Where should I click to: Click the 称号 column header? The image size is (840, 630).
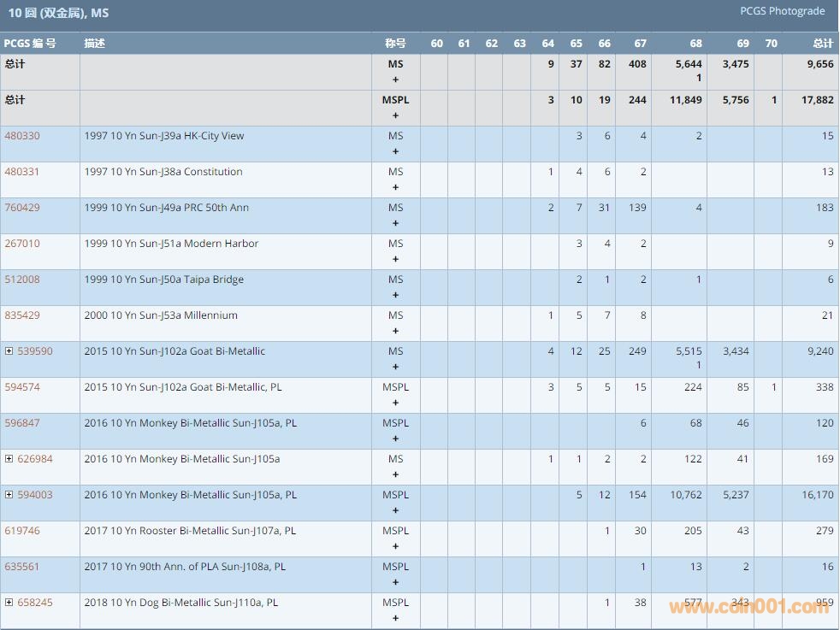point(395,44)
